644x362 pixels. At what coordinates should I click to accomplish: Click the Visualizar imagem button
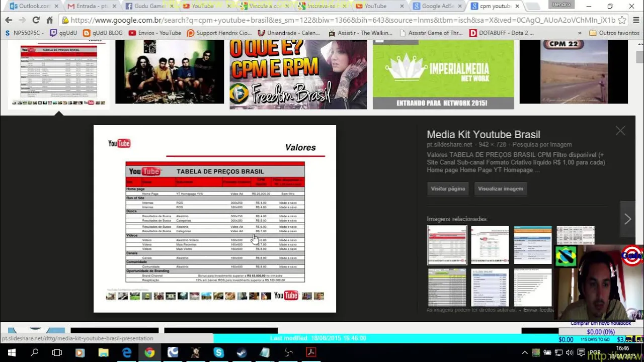tap(501, 189)
